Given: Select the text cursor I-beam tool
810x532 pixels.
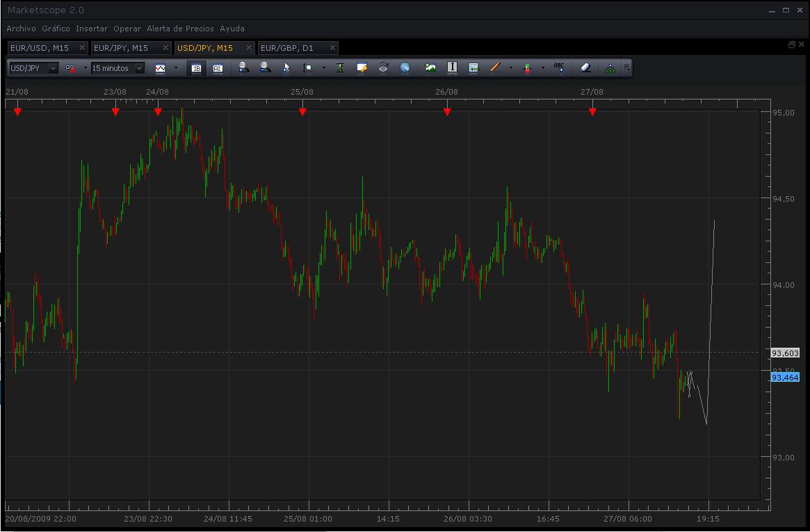Looking at the screenshot, I should click(452, 67).
